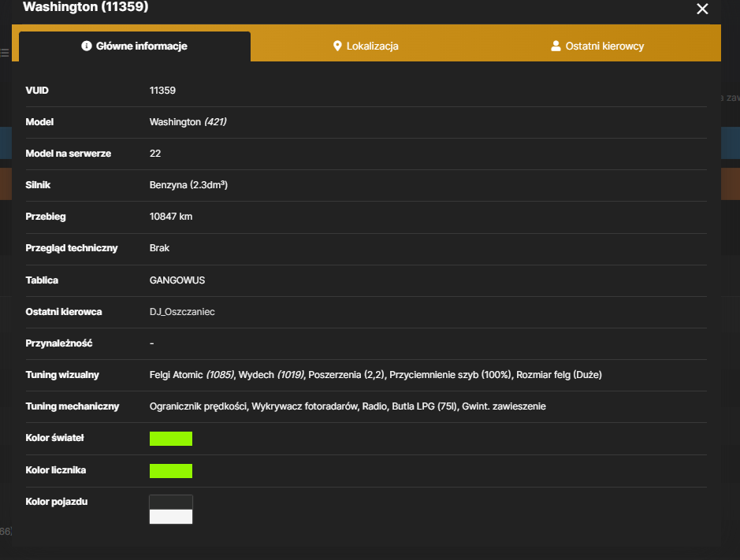
Task: Select the Główne informacje tab
Action: [135, 46]
